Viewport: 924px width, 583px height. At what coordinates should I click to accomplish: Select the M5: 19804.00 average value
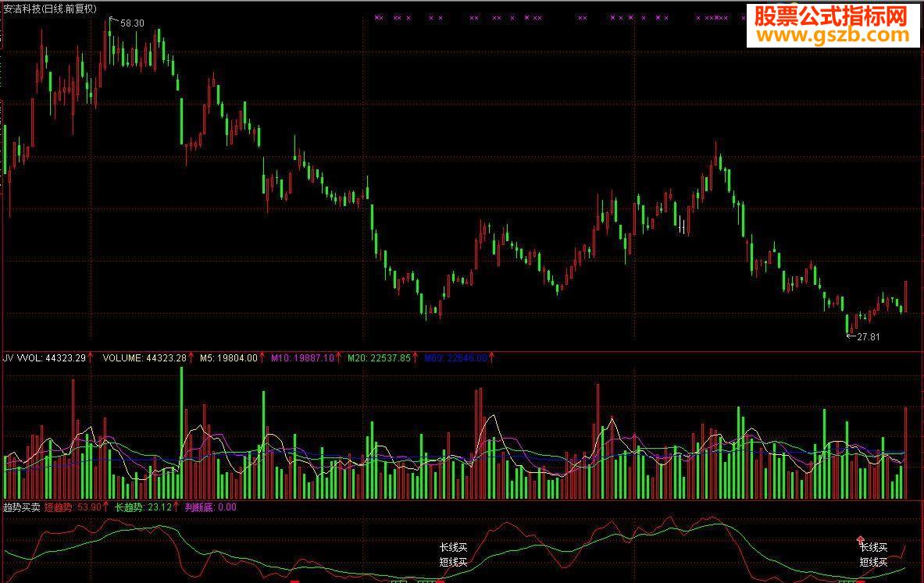click(x=229, y=358)
